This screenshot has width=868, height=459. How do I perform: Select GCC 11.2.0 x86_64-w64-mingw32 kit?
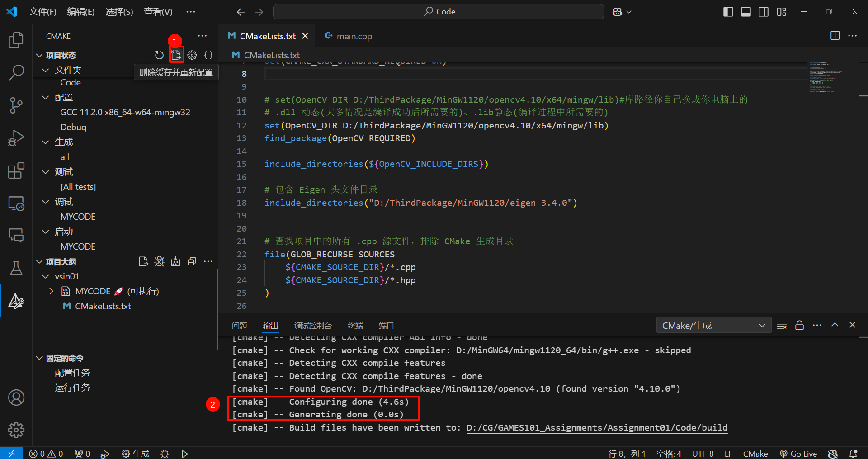125,112
